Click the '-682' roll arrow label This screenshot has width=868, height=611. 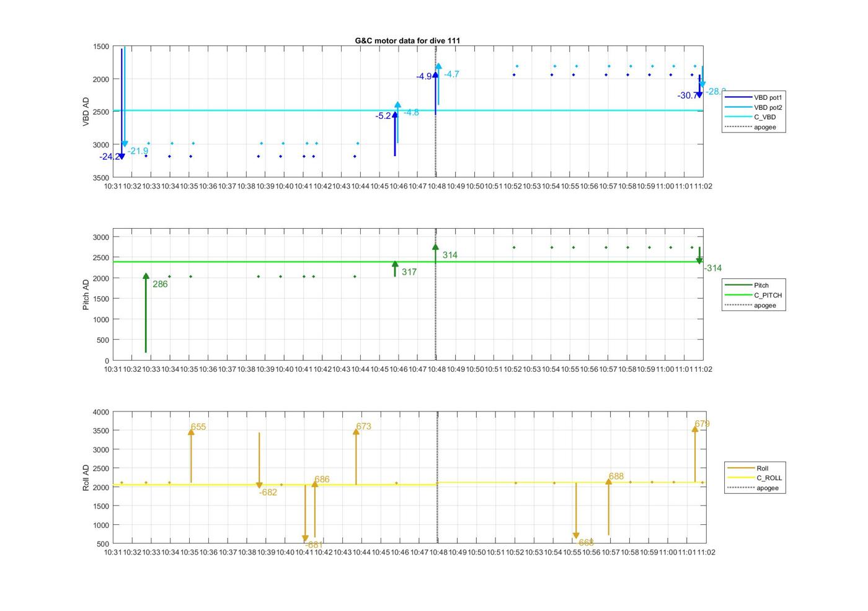click(268, 493)
